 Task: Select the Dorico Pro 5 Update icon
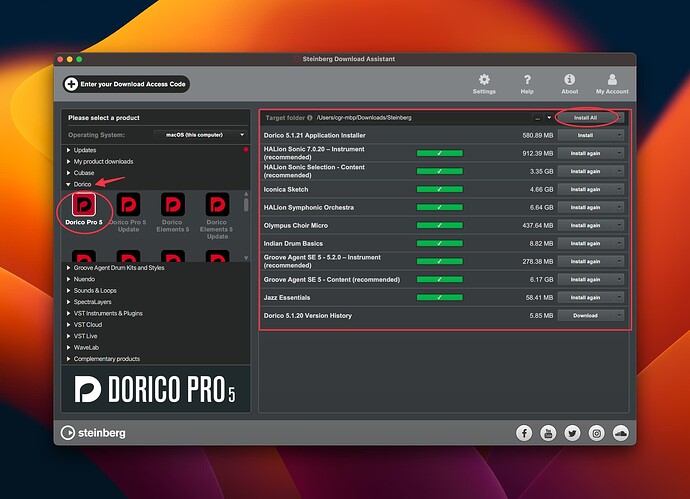click(128, 204)
